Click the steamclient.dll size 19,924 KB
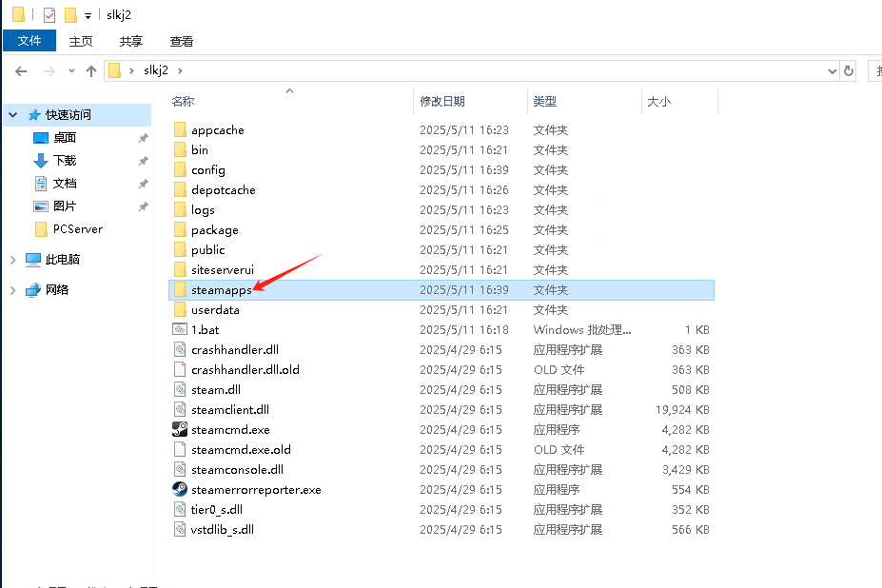The width and height of the screenshot is (882, 588). pos(682,410)
